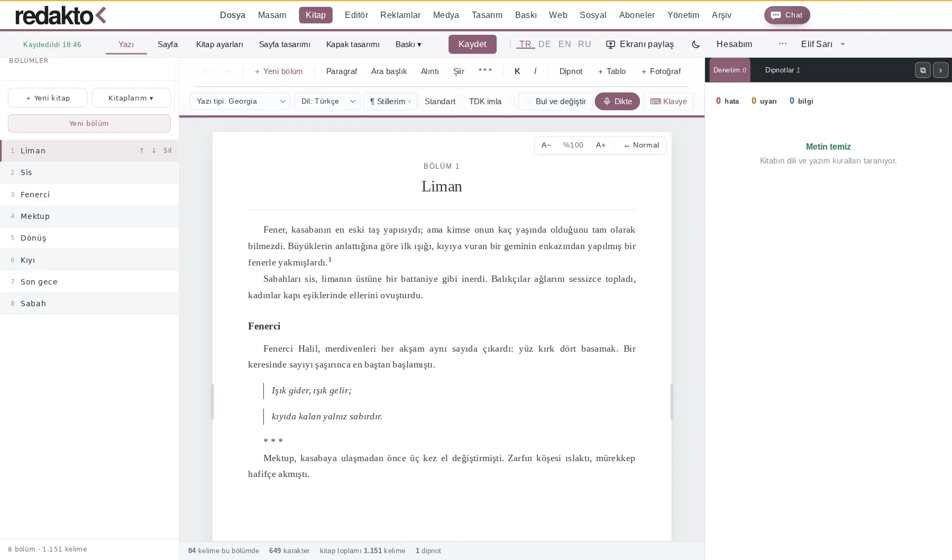952x560 pixels.
Task: Pop out the audit panel
Action: click(922, 70)
